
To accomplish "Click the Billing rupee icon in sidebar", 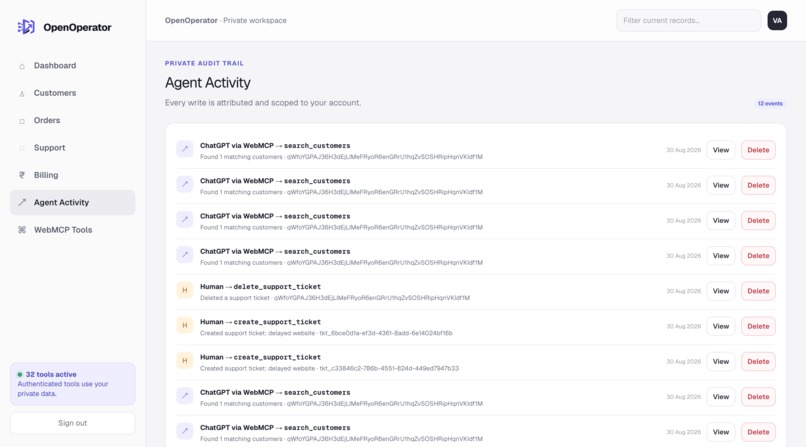I will (x=22, y=175).
